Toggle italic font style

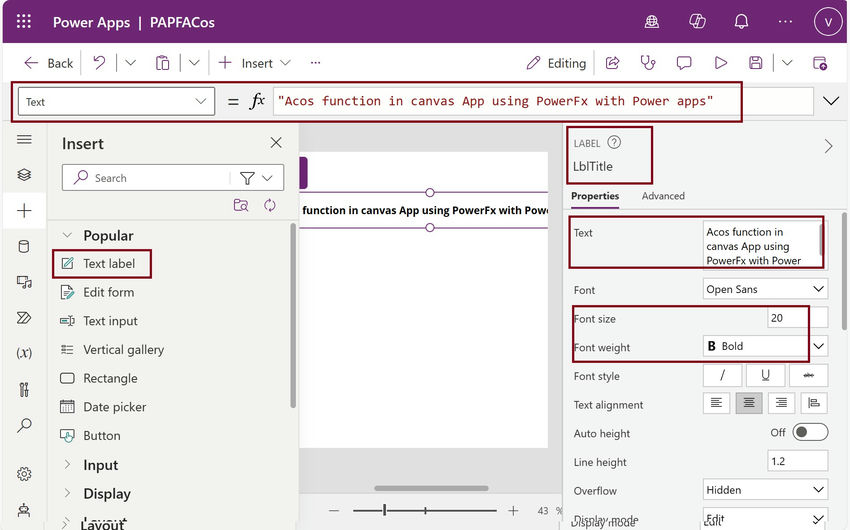722,375
